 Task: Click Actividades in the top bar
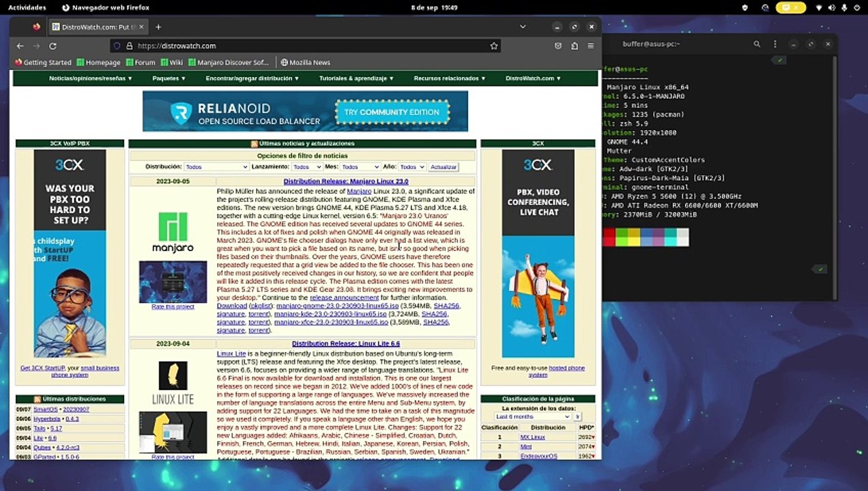pos(27,8)
